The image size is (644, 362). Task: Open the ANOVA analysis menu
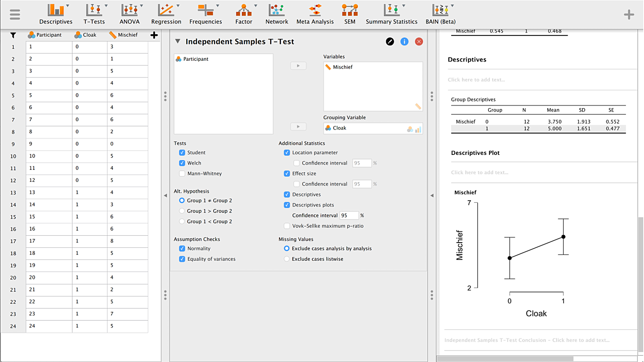129,14
